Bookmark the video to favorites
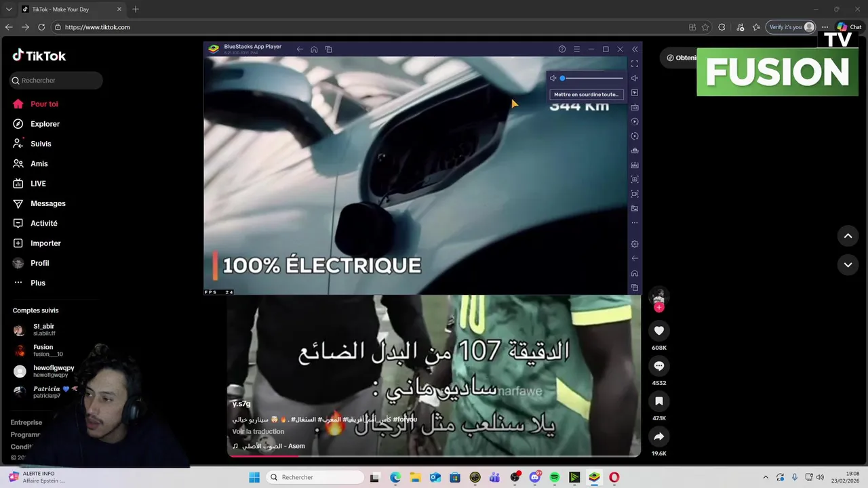Viewport: 868px width, 488px height. click(658, 401)
